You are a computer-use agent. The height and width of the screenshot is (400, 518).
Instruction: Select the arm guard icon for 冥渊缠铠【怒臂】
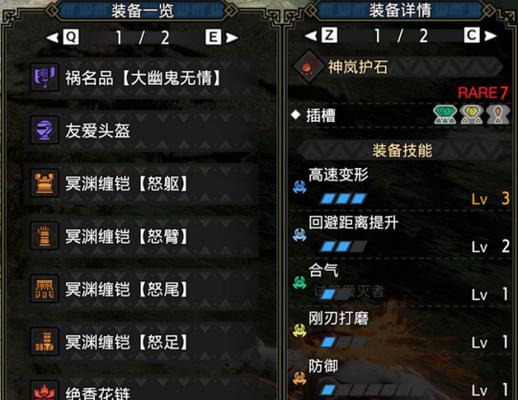coord(44,236)
